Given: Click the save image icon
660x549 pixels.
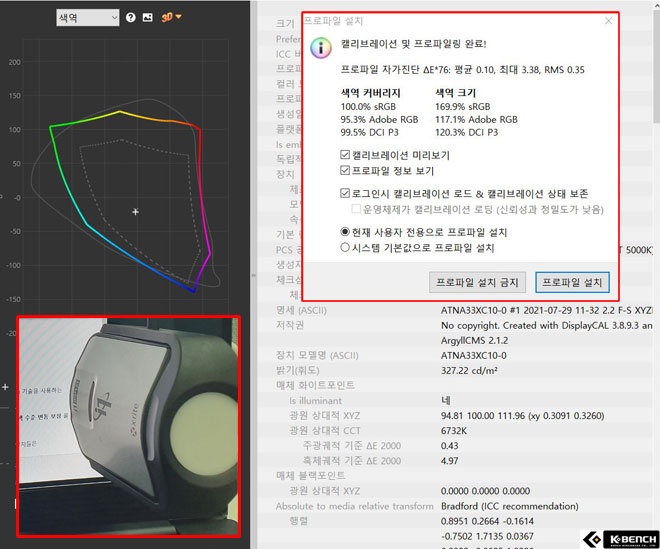Looking at the screenshot, I should pyautogui.click(x=147, y=17).
